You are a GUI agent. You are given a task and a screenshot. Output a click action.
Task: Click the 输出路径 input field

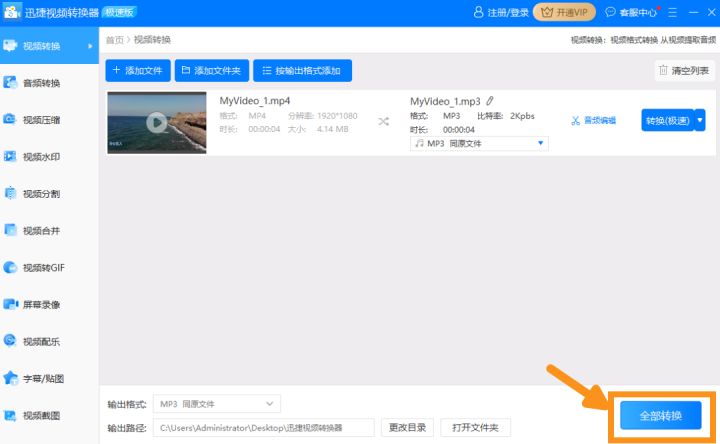tap(264, 427)
